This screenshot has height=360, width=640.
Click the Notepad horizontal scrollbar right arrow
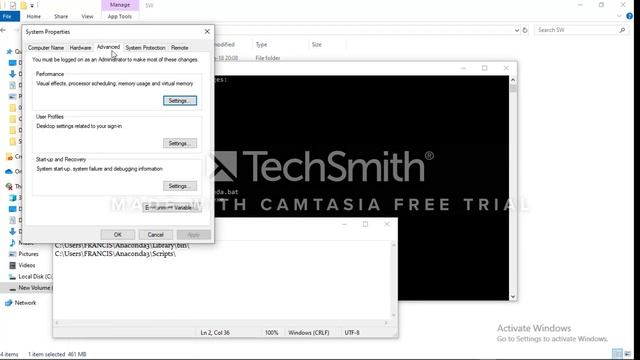[x=386, y=322]
